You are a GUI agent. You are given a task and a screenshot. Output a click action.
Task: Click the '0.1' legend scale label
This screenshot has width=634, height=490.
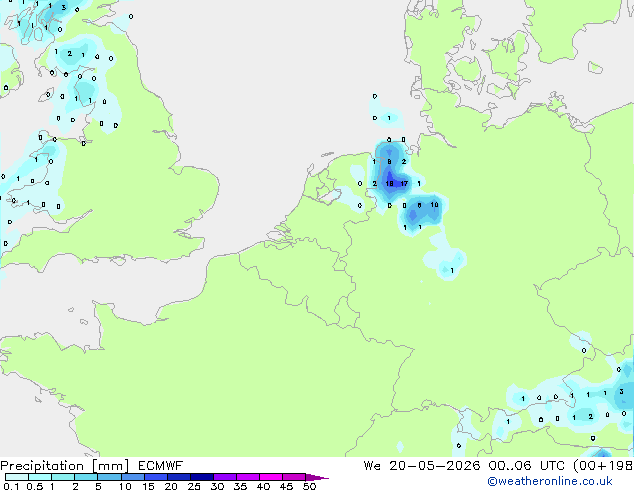pos(11,486)
